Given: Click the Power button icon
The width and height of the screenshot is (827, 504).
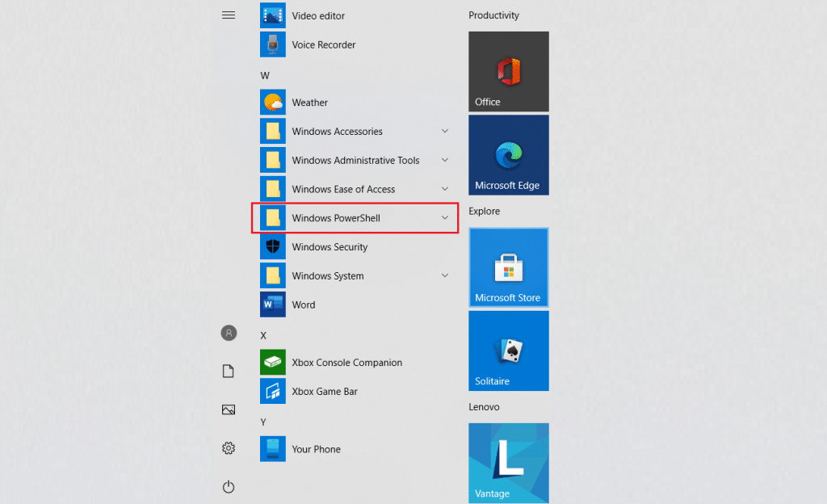Looking at the screenshot, I should coord(229,486).
